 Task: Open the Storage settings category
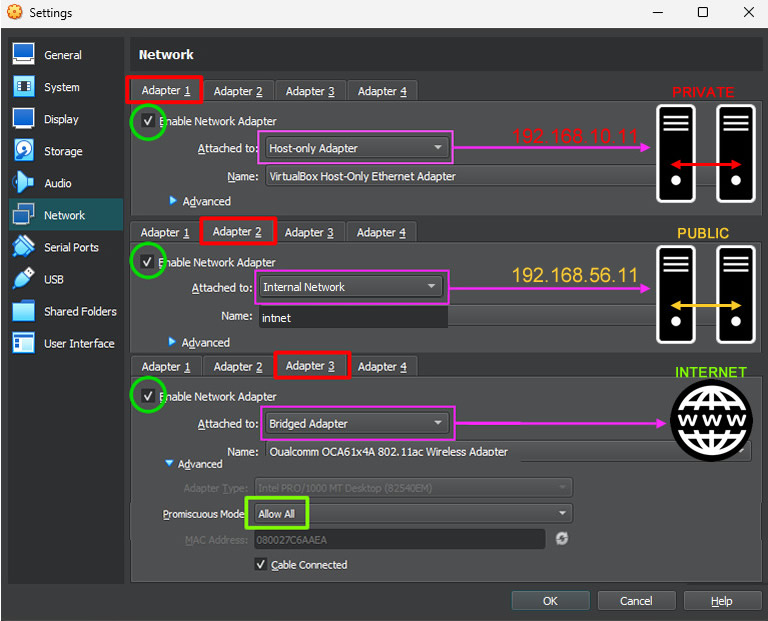tap(66, 151)
